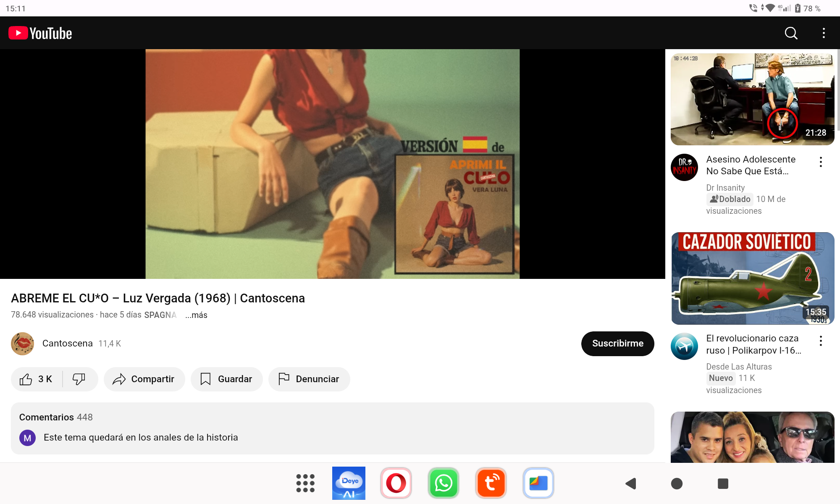
Task: Tap the purple M commenter avatar
Action: [27, 438]
